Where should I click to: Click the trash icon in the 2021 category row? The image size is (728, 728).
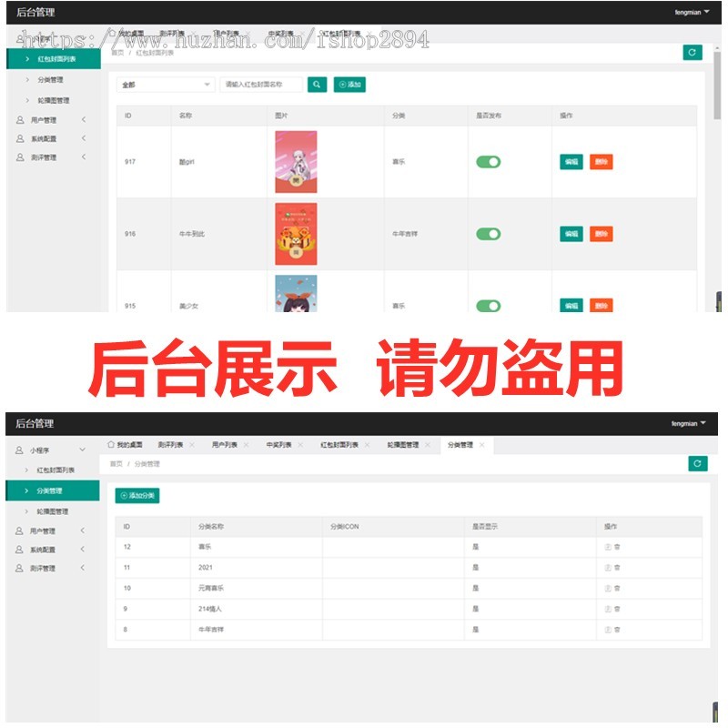click(x=617, y=567)
